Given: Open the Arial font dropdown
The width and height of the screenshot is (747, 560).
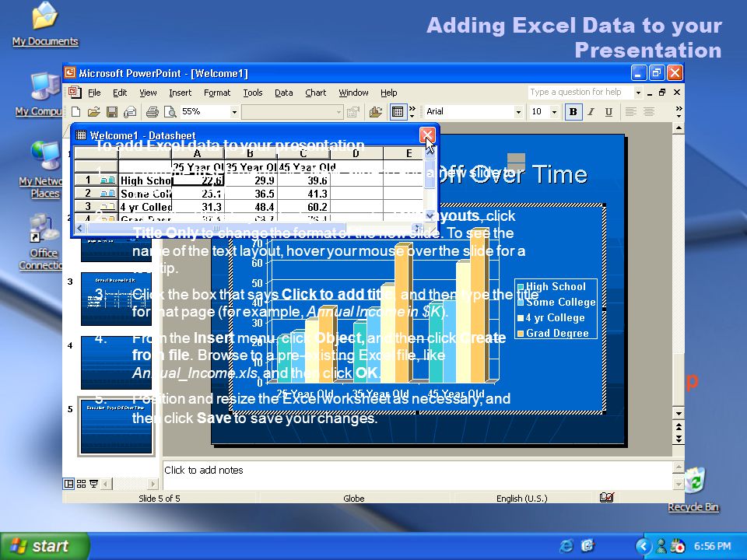Looking at the screenshot, I should click(x=518, y=112).
